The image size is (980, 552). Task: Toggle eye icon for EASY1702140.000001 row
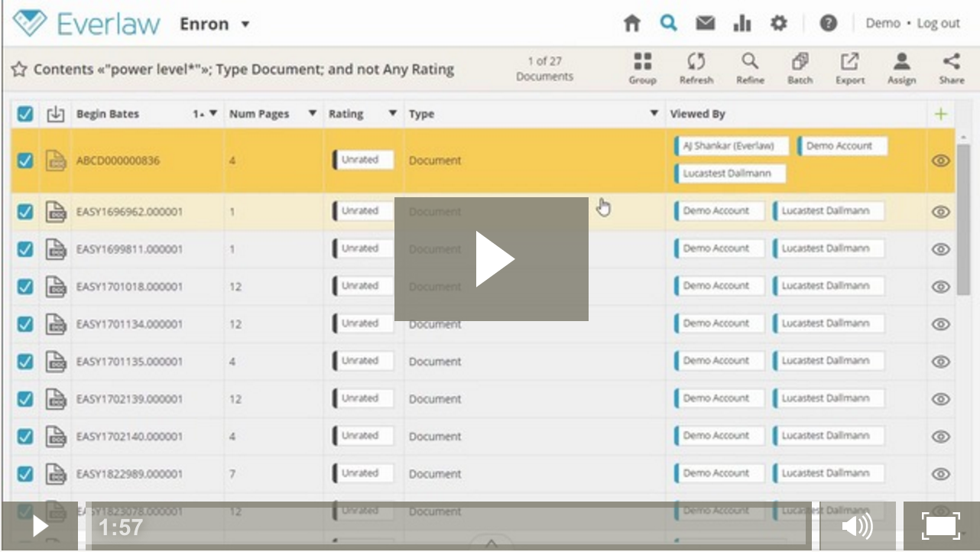coord(940,437)
